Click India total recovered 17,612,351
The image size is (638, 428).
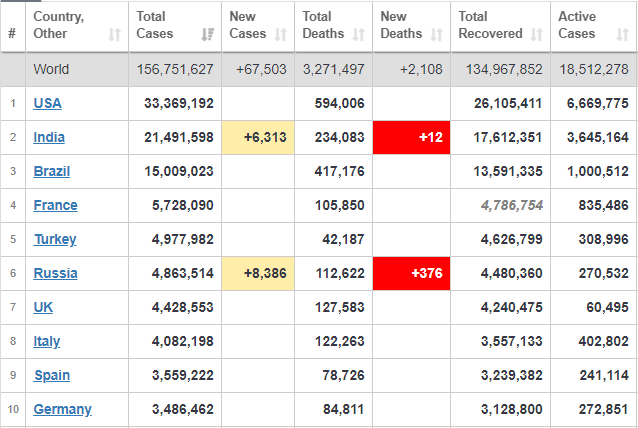pos(508,138)
